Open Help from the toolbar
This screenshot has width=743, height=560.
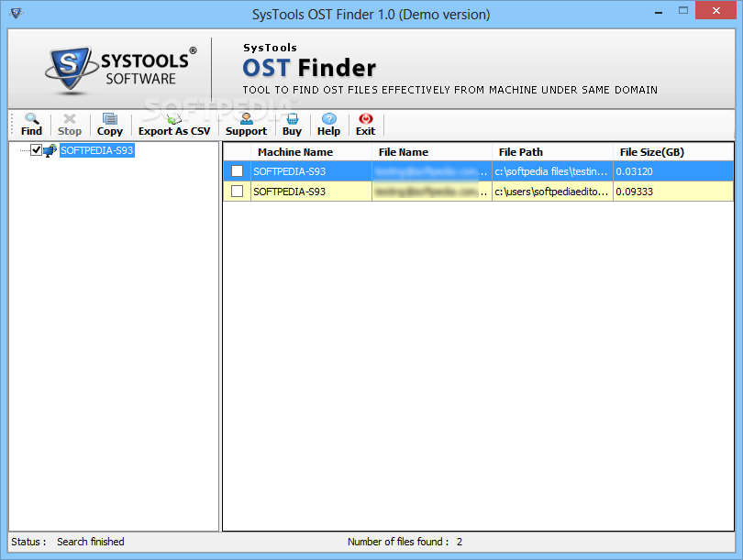[328, 125]
